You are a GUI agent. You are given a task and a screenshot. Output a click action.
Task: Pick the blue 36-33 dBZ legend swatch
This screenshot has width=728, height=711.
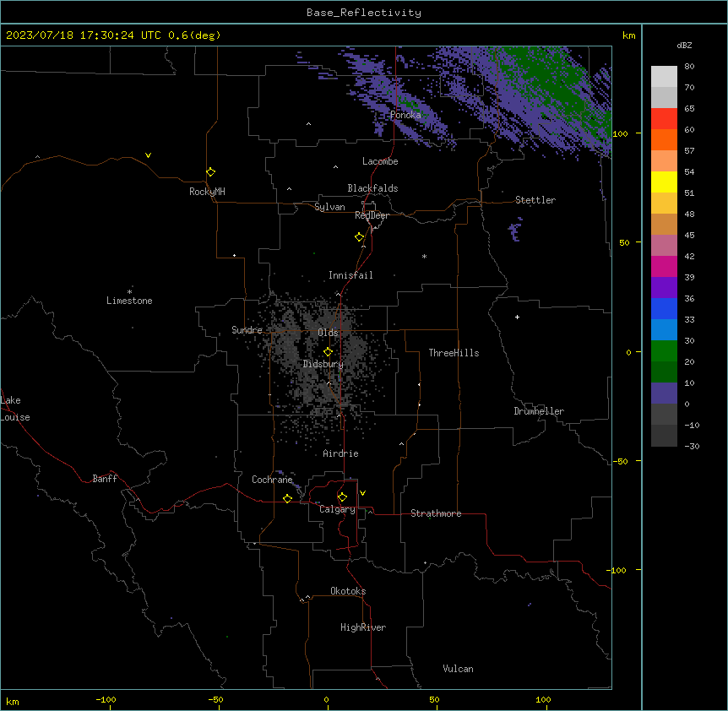[664, 308]
